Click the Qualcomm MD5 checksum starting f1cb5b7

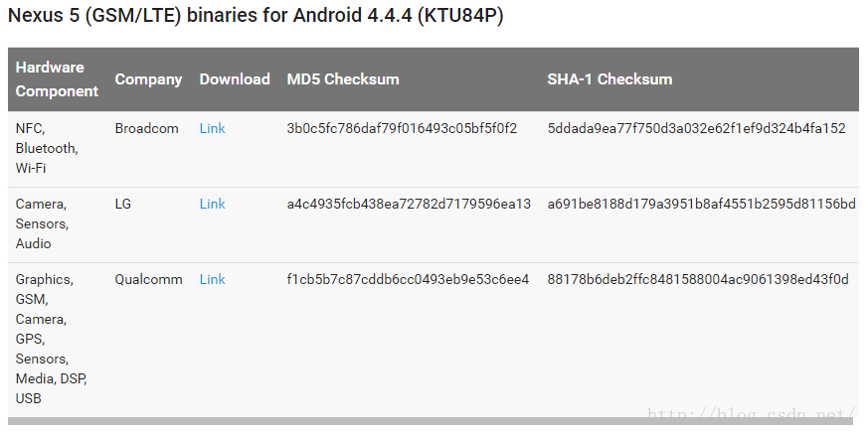[408, 279]
